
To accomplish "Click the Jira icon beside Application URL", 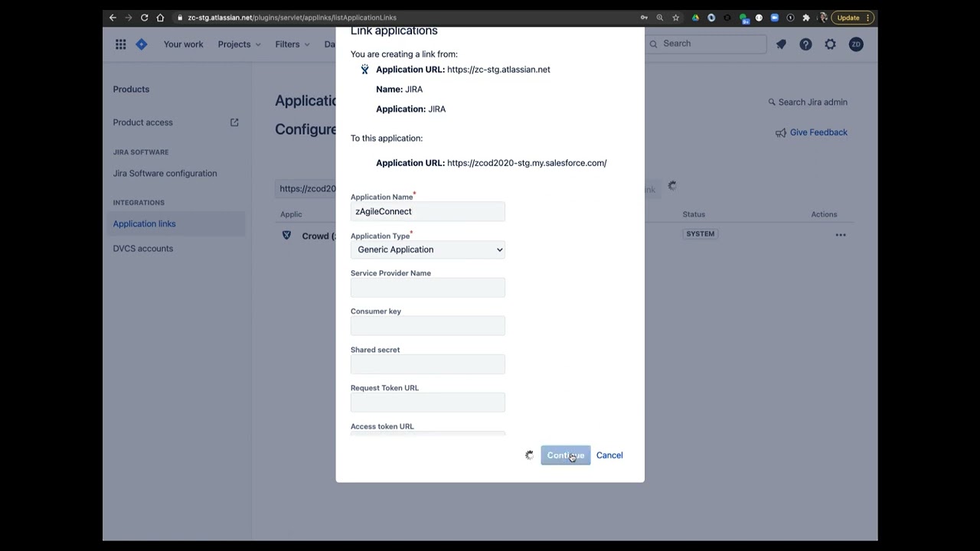I will [364, 70].
